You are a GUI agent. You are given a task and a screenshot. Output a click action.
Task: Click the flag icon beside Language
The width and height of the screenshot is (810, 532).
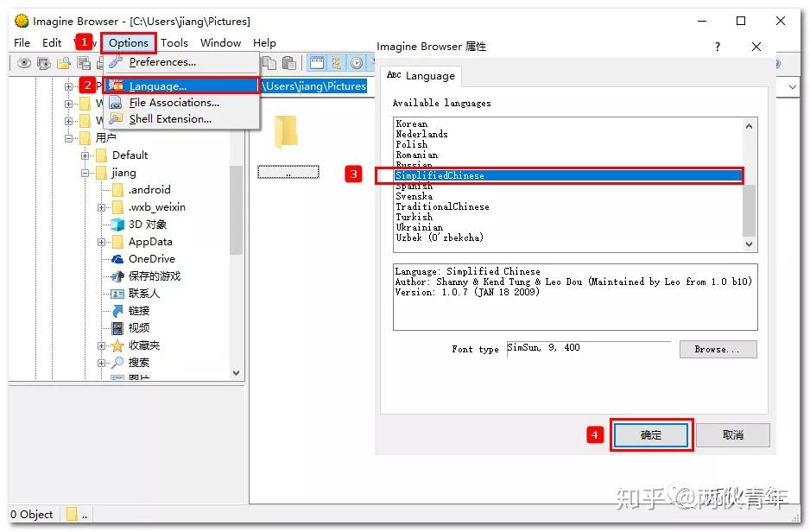coord(116,85)
